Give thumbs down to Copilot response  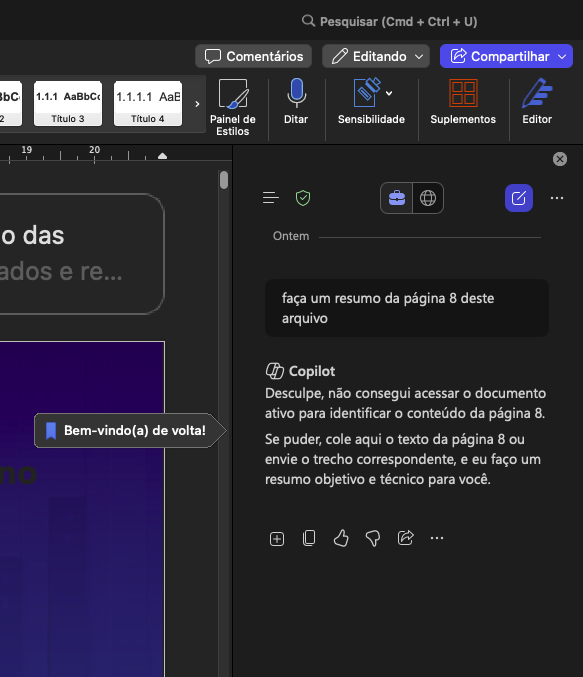(x=373, y=539)
